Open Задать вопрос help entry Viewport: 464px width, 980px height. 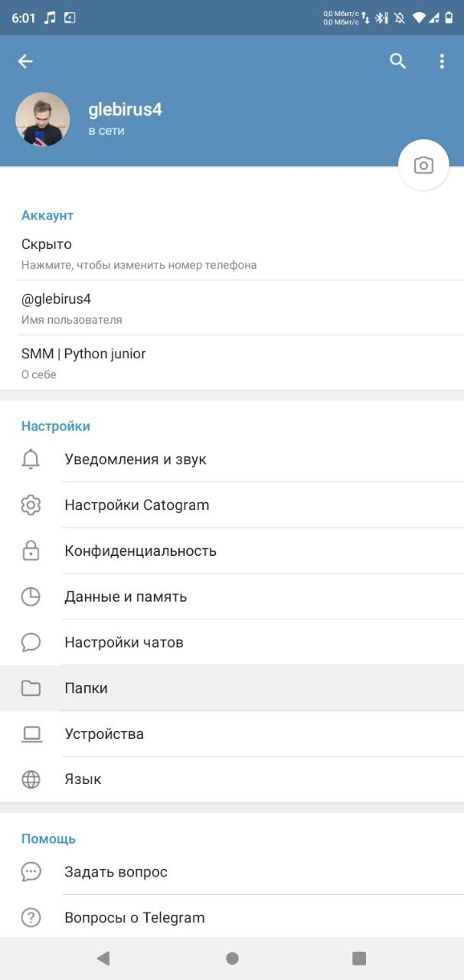coord(232,872)
